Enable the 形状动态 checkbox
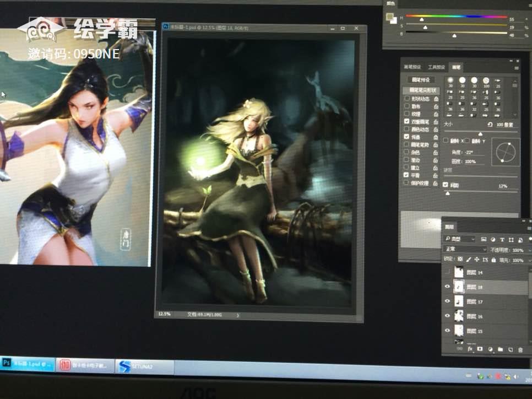The image size is (532, 399). (407, 98)
